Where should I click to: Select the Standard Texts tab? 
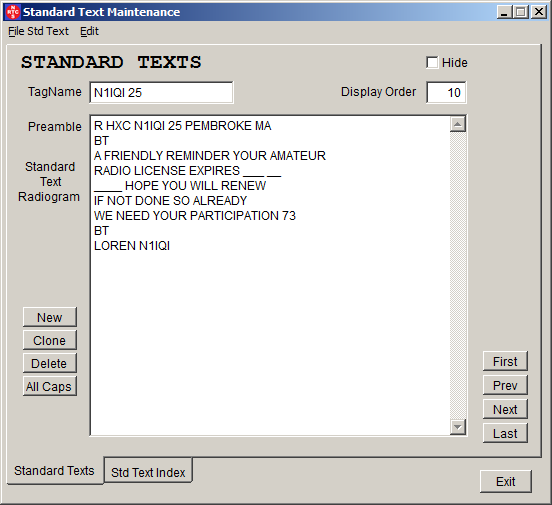(x=55, y=470)
